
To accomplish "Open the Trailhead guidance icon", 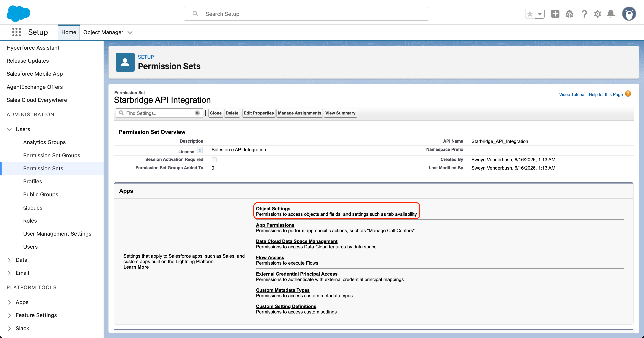I will (x=569, y=14).
